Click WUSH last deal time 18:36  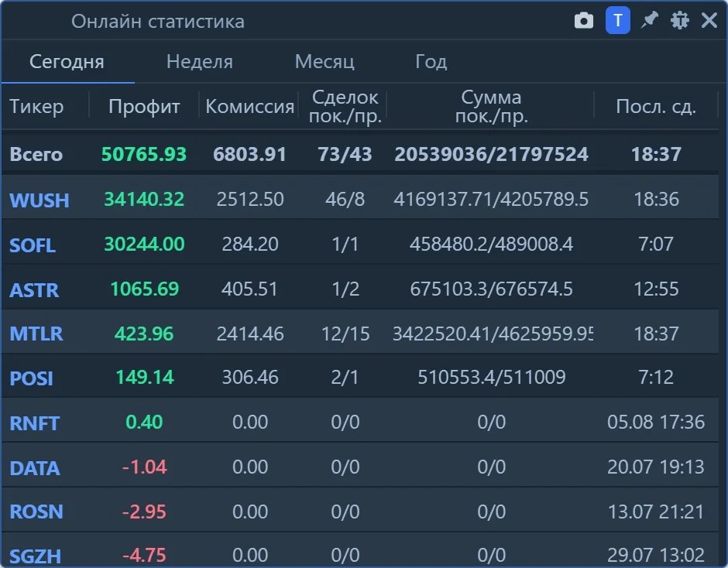pos(657,199)
